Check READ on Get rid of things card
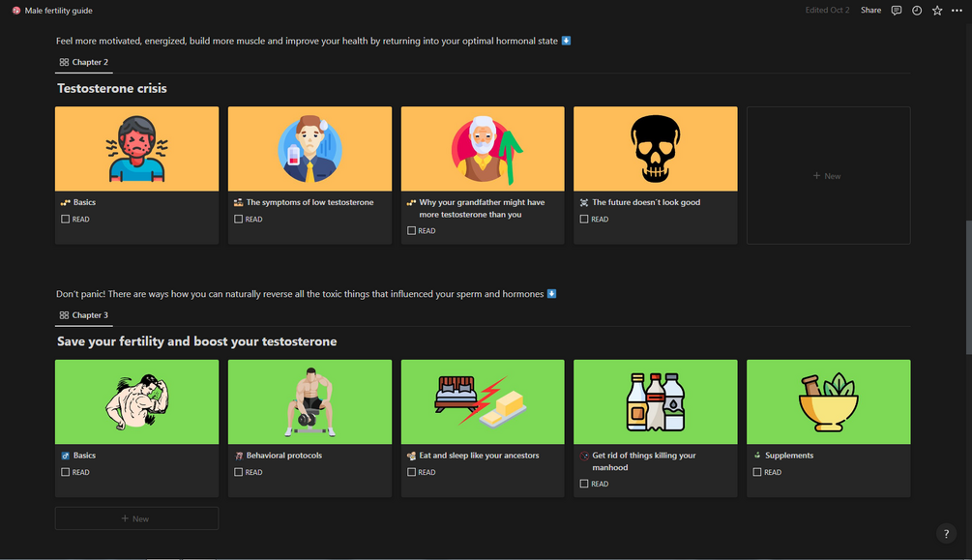The height and width of the screenshot is (560, 972). tap(584, 484)
